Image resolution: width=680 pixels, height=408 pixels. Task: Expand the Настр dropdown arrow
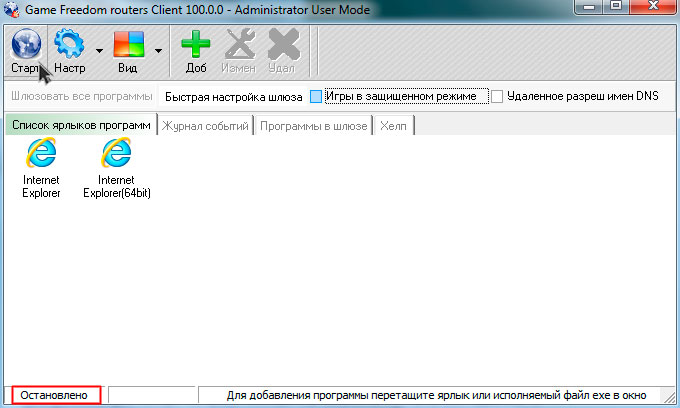pos(99,51)
